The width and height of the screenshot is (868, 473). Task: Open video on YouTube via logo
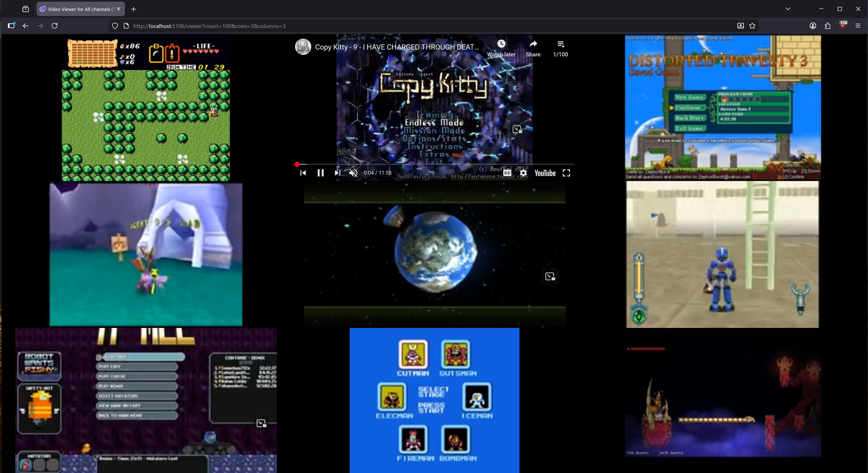pos(545,173)
